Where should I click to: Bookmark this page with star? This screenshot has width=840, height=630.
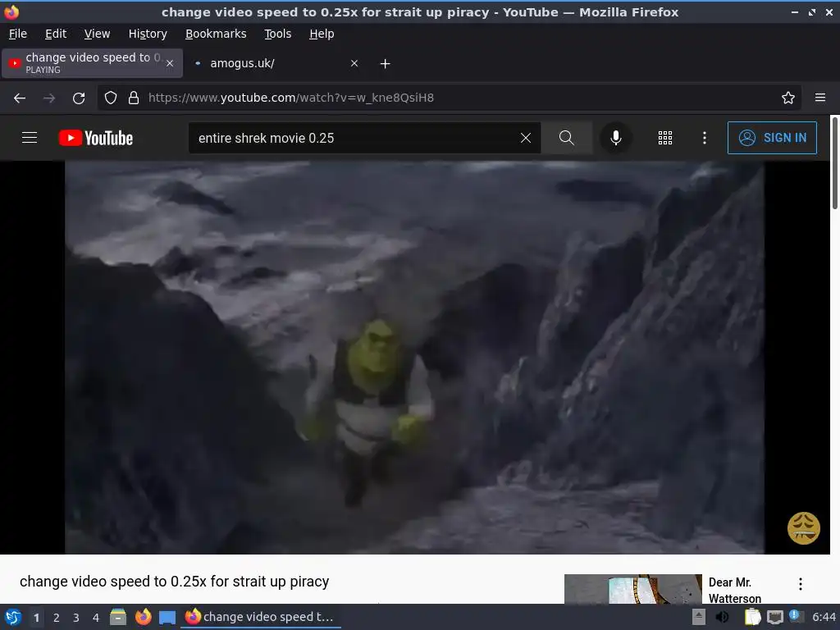787,98
